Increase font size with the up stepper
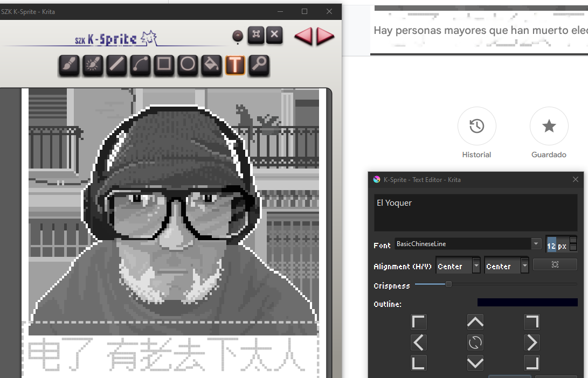588x378 pixels. [573, 240]
